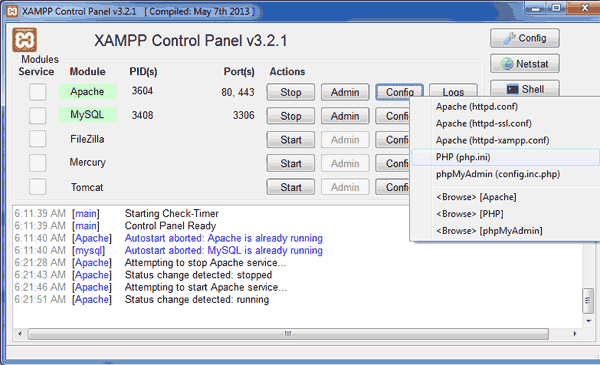Stop the MySQL module
This screenshot has height=365, width=600.
click(291, 116)
